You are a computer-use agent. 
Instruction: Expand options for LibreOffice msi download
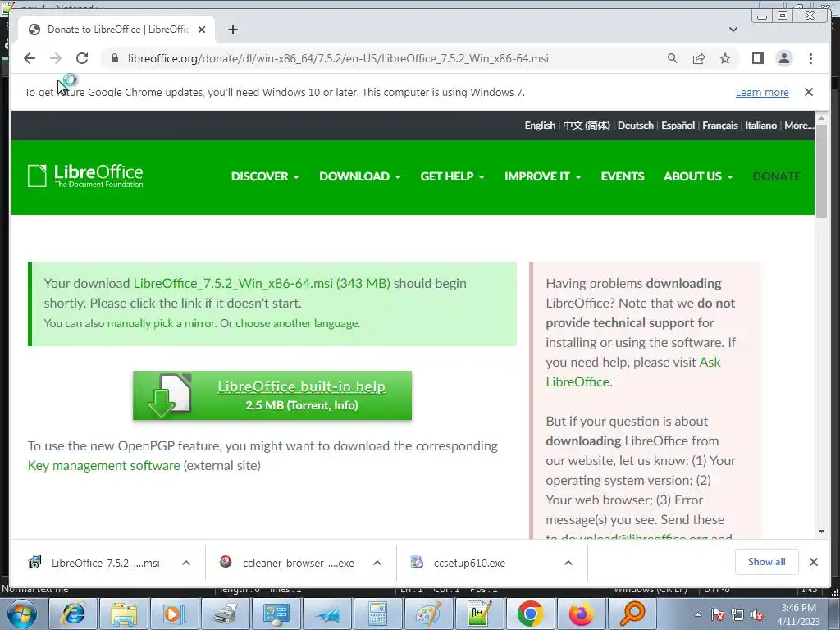(x=186, y=563)
